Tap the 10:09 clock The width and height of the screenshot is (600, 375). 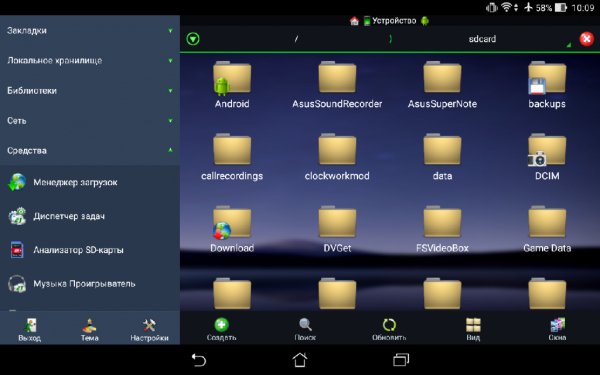click(x=583, y=8)
